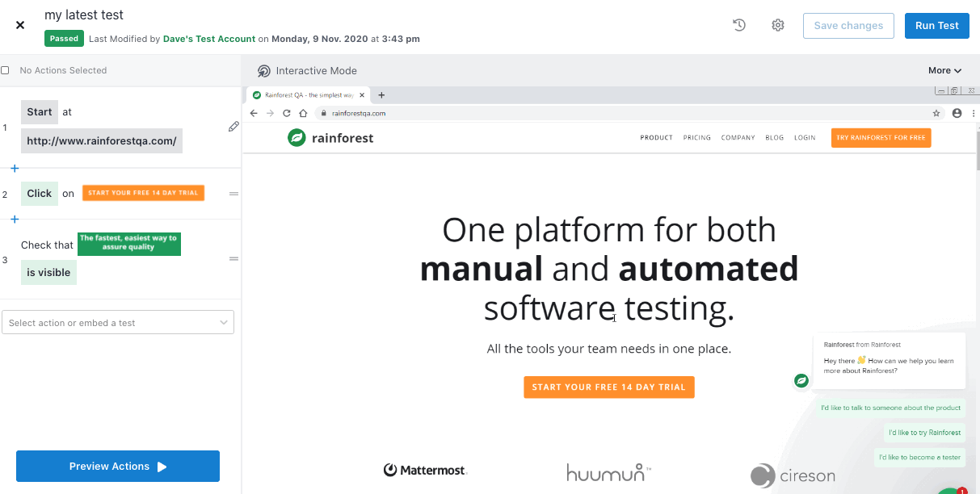980x494 pixels.
Task: Open PRODUCT menu on Rainforest site
Action: [656, 138]
